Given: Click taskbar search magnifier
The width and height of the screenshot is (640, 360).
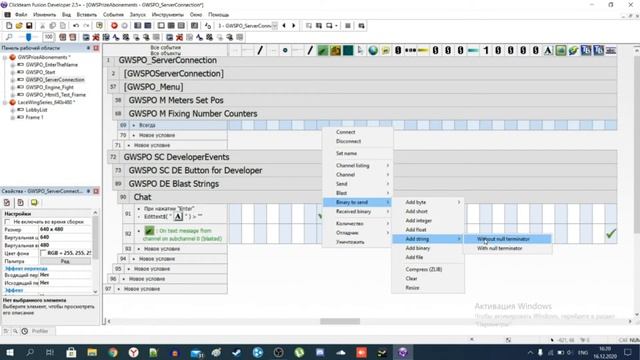Looking at the screenshot, I should (30, 352).
